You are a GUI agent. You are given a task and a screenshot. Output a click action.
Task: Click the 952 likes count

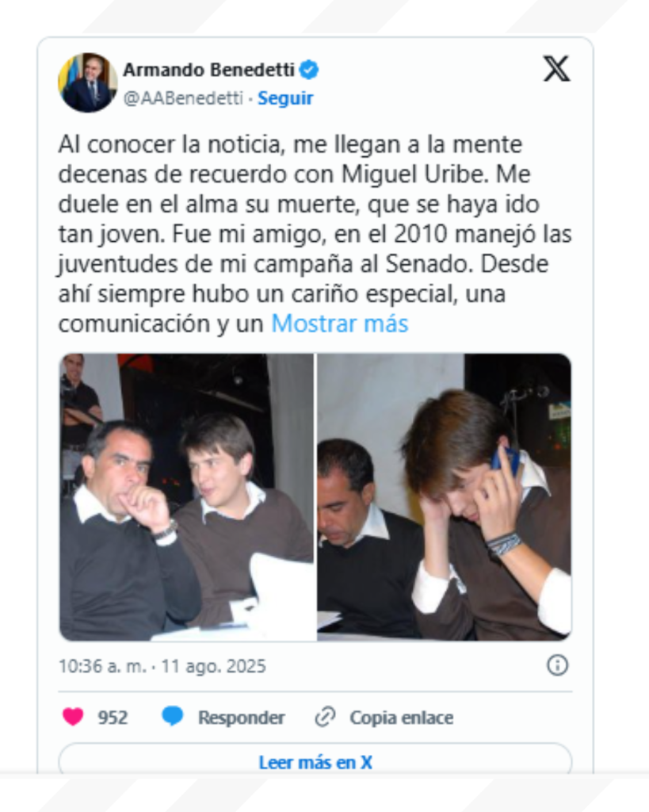click(113, 717)
